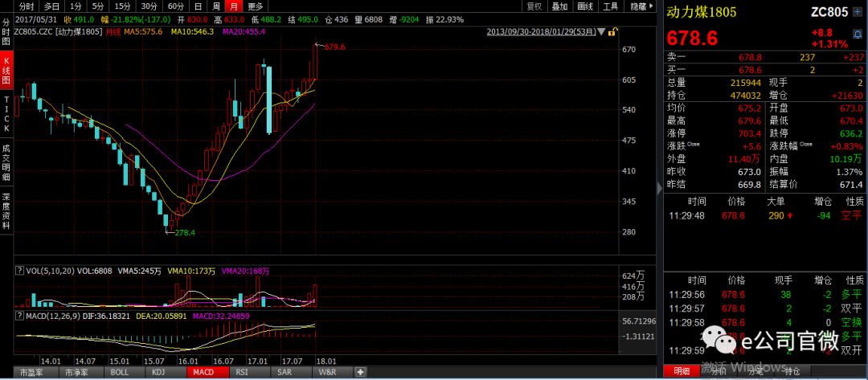
Task: Select 明细 tab in quote panel
Action: pyautogui.click(x=681, y=371)
